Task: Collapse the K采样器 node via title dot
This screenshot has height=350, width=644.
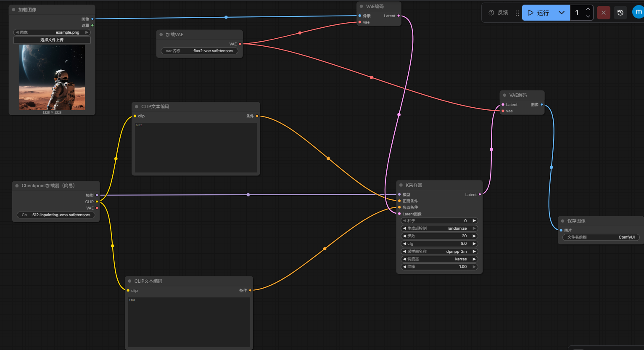Action: 401,185
